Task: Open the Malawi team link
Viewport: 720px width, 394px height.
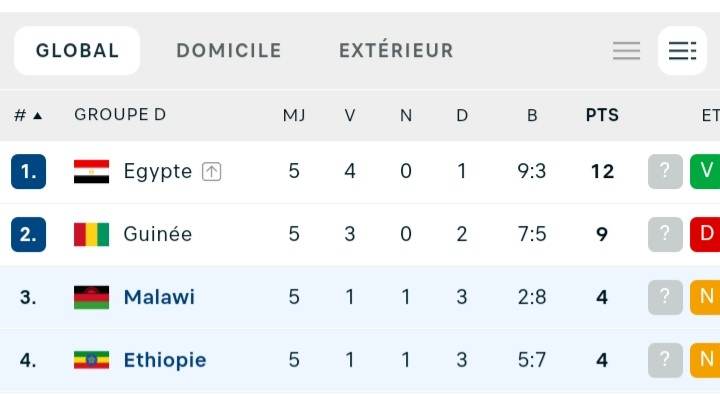Action: [x=159, y=297]
